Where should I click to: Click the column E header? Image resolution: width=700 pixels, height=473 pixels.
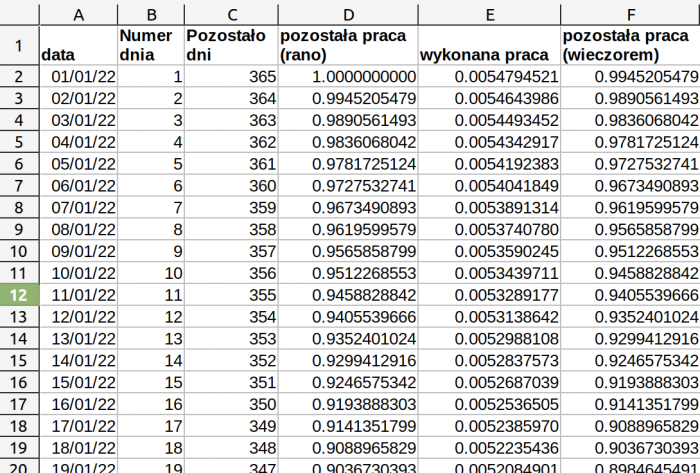pyautogui.click(x=488, y=13)
